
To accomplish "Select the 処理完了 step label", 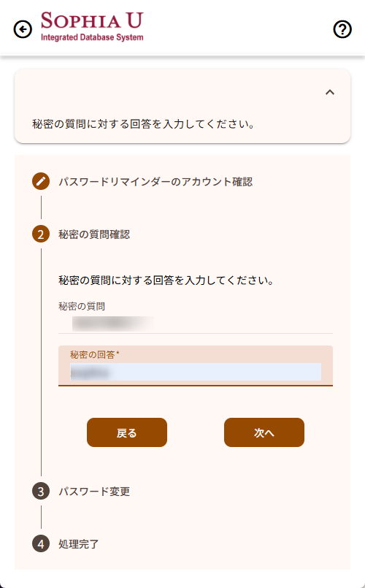I will [78, 544].
